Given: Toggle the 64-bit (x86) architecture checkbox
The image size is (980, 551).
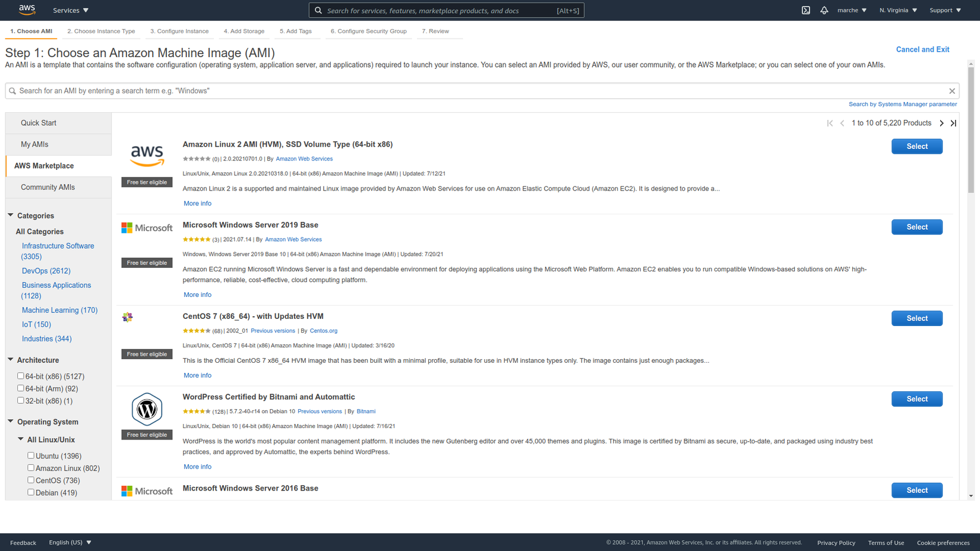Looking at the screenshot, I should point(21,376).
